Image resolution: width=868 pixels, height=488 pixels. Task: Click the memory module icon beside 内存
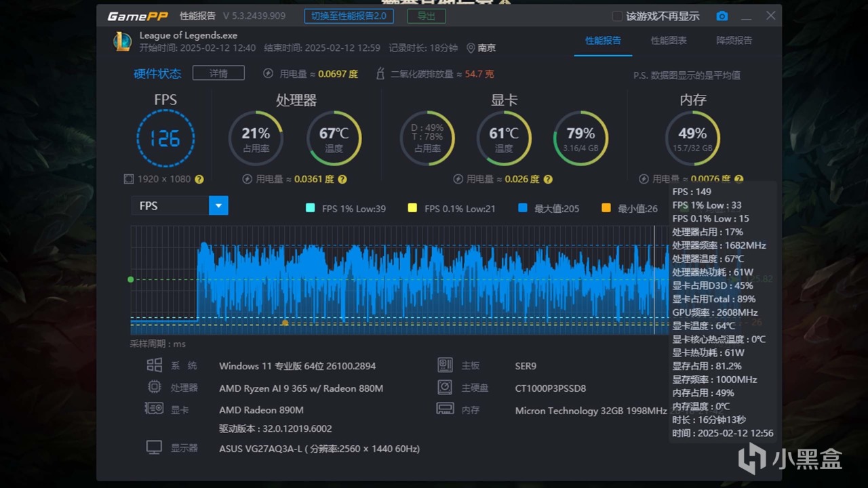[445, 409]
